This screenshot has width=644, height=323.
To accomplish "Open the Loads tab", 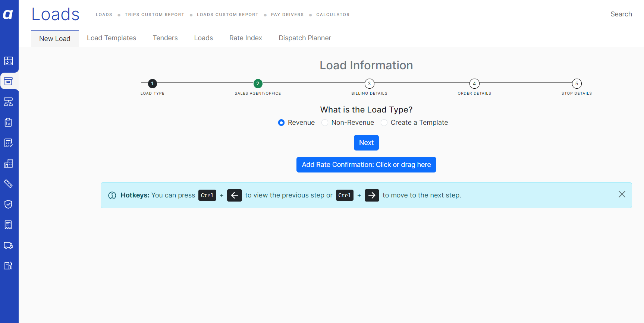I will (204, 38).
